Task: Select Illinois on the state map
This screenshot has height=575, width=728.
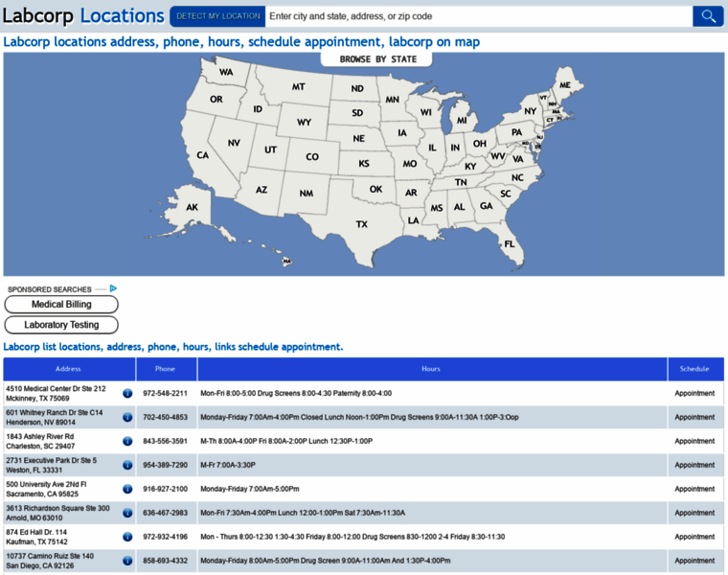Action: click(x=432, y=148)
